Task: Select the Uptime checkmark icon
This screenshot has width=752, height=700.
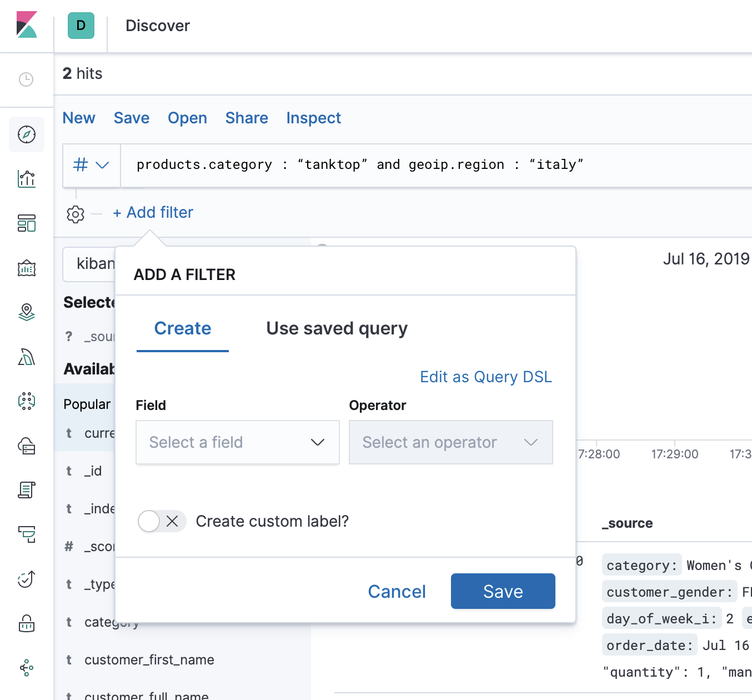Action: [x=26, y=579]
